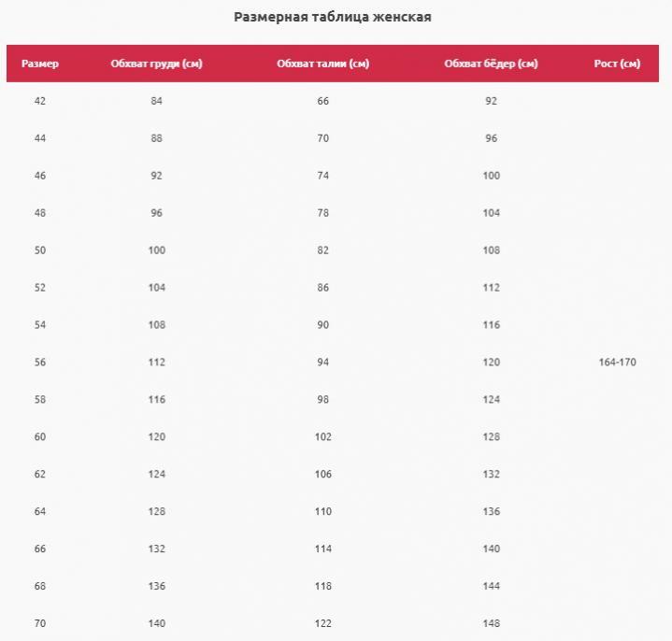The width and height of the screenshot is (672, 641).
Task: Click the 'Рост (см)' column header
Action: pos(617,64)
